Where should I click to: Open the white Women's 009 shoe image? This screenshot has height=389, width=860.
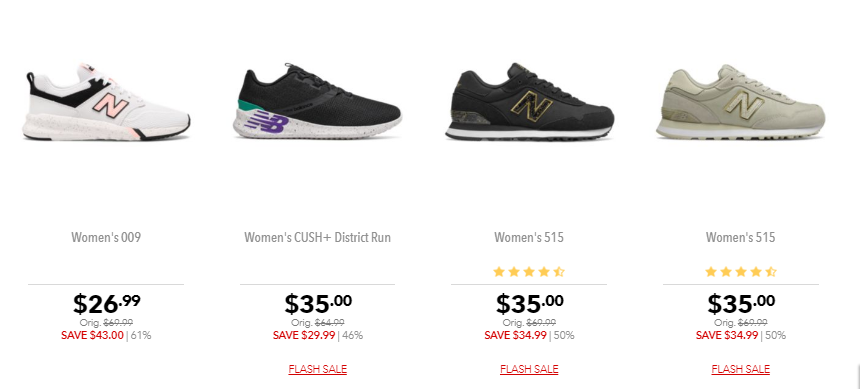click(x=106, y=103)
